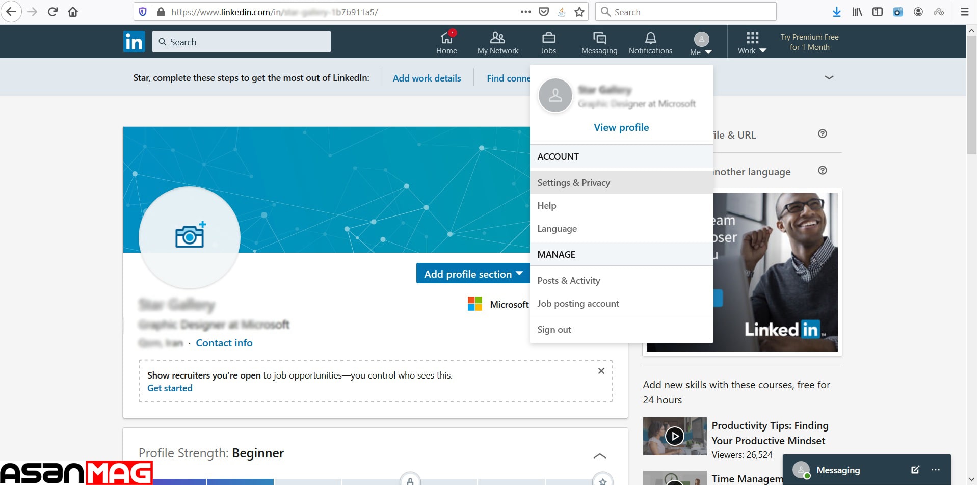Open the Firefox hamburger menu
This screenshot has height=485, width=980.
pos(964,12)
